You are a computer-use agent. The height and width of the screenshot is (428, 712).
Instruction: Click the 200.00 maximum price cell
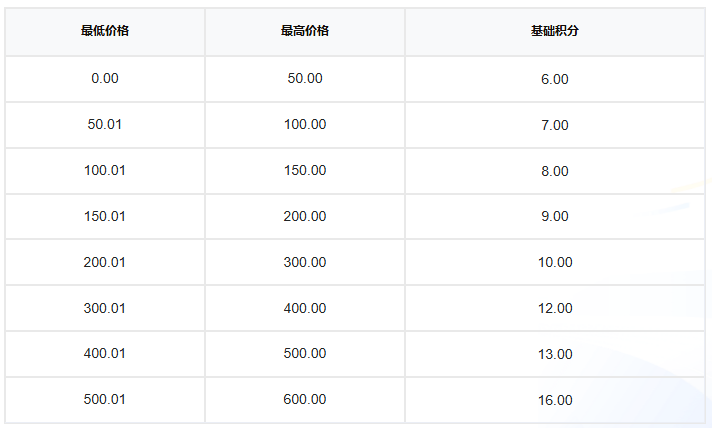(305, 216)
